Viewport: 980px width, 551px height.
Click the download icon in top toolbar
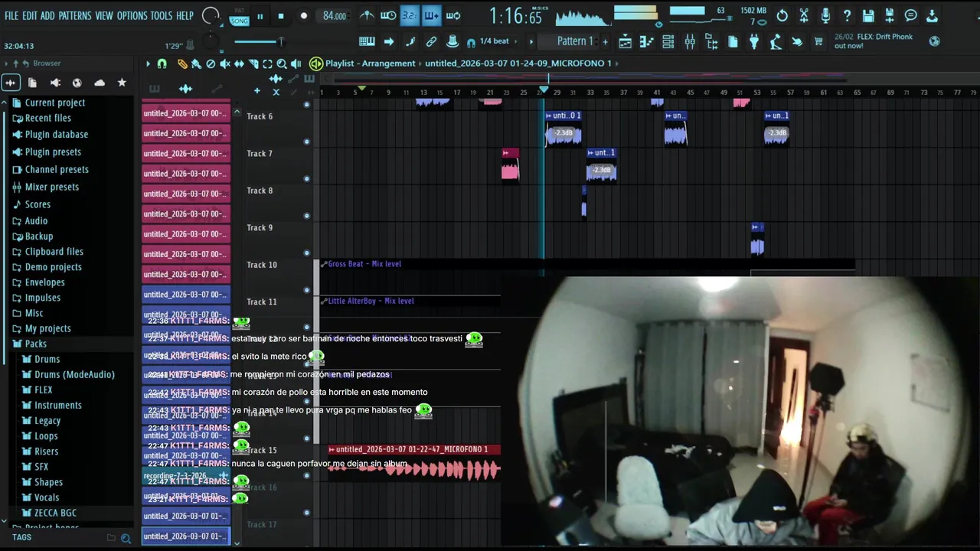click(x=933, y=15)
